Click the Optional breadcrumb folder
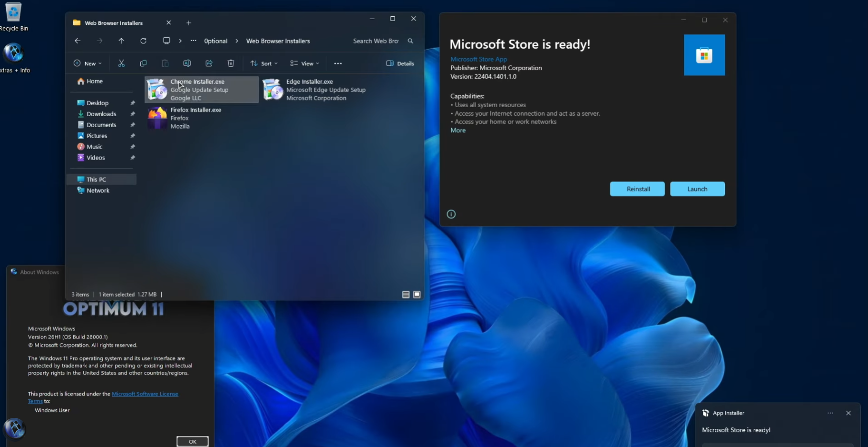 tap(216, 41)
